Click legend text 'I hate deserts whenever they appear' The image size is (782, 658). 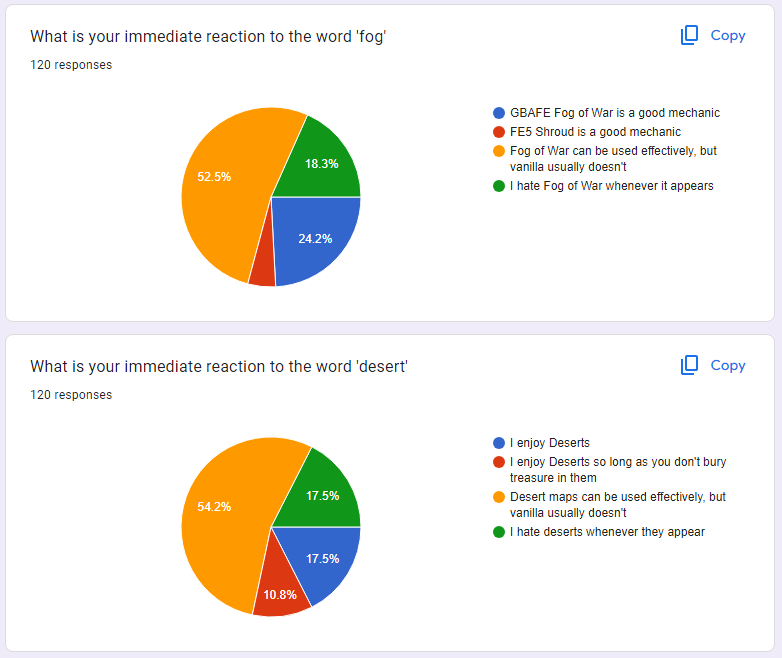607,532
